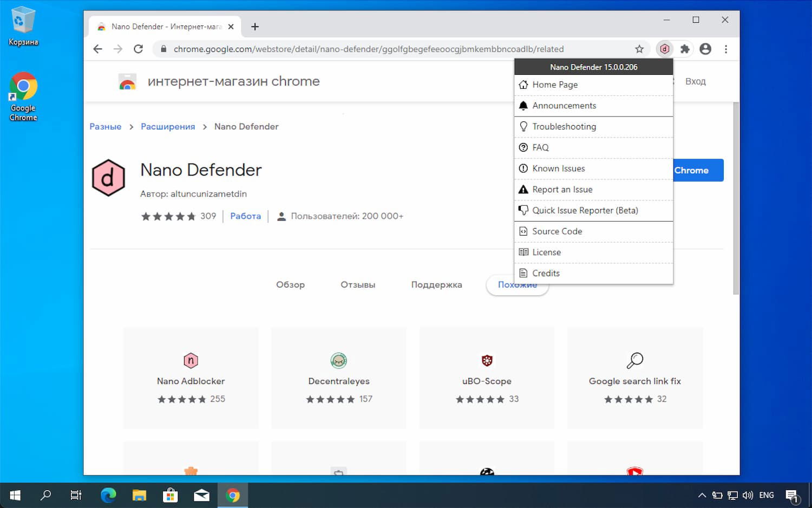This screenshot has width=812, height=508.
Task: Open the Расширения breadcrumb link
Action: tap(168, 126)
